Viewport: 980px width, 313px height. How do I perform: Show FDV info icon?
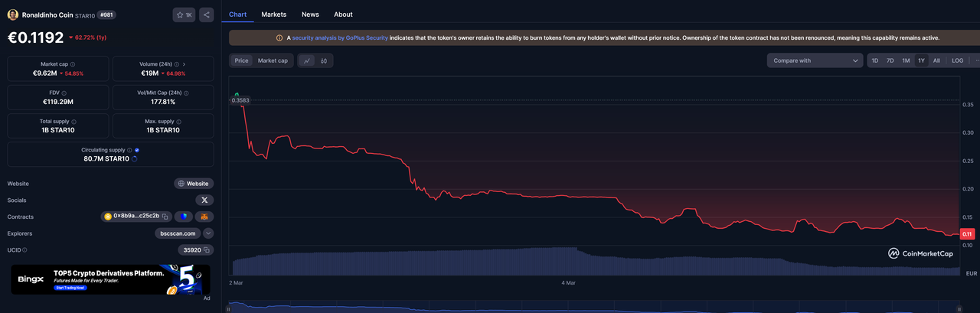click(x=64, y=93)
